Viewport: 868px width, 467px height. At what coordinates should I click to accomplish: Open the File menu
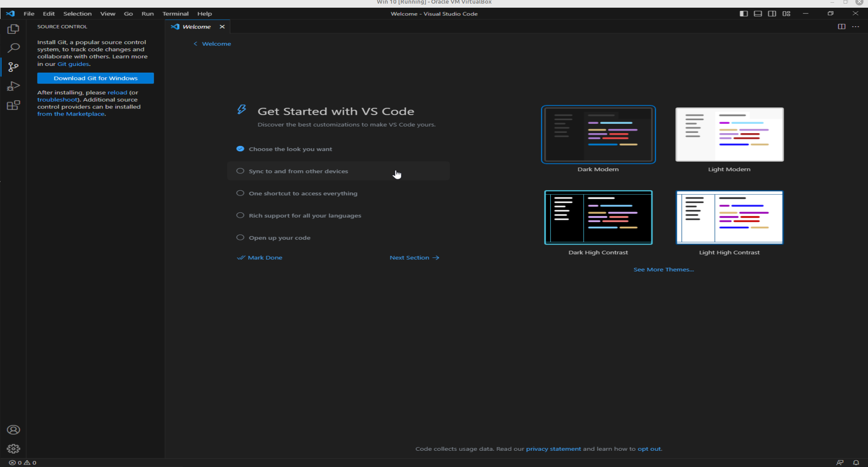(29, 14)
